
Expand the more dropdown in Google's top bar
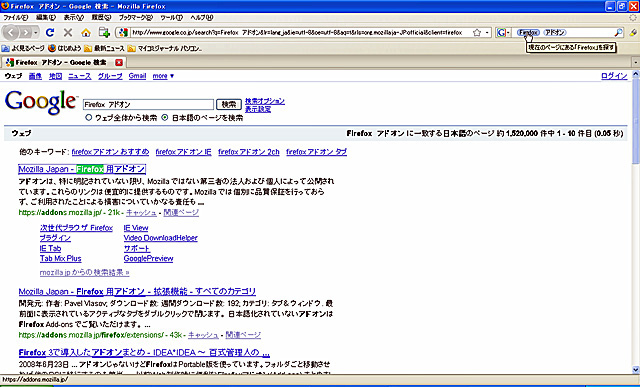(163, 76)
